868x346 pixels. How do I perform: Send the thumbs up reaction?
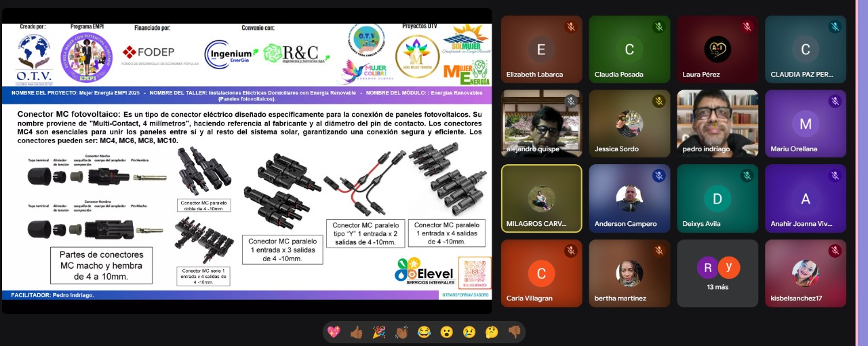(x=356, y=332)
